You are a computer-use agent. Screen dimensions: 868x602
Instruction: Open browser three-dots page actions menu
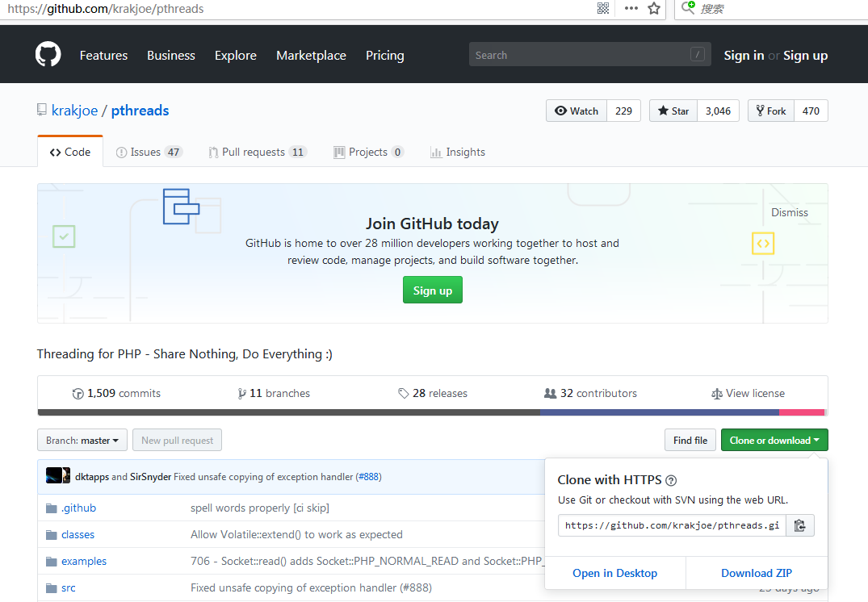(631, 9)
